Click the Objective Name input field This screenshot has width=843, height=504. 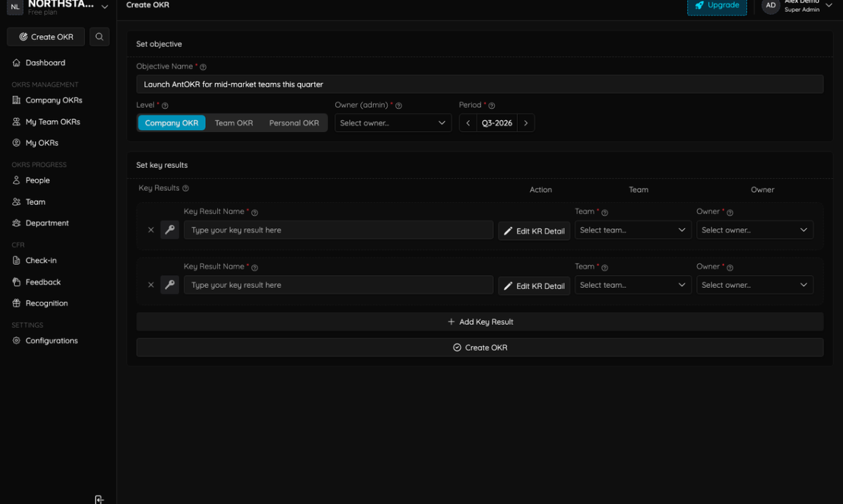(x=480, y=84)
